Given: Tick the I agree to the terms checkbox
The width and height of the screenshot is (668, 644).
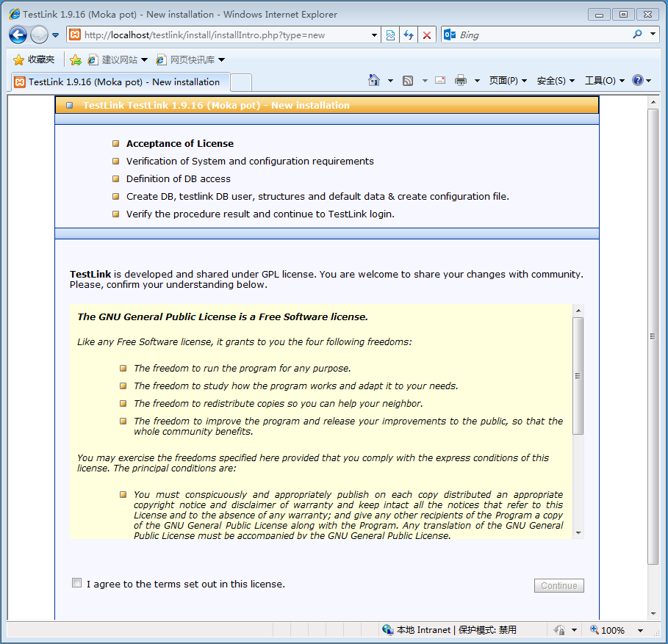Looking at the screenshot, I should (76, 583).
